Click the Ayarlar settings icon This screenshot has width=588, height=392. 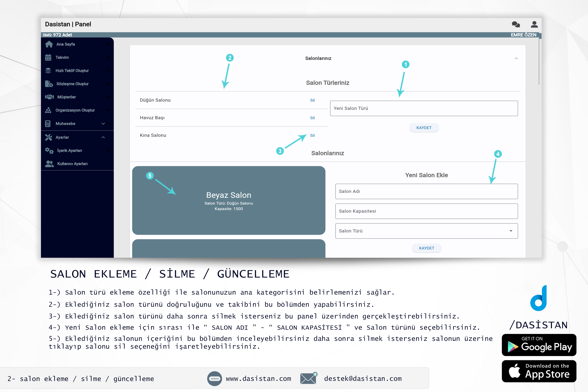[x=49, y=137]
